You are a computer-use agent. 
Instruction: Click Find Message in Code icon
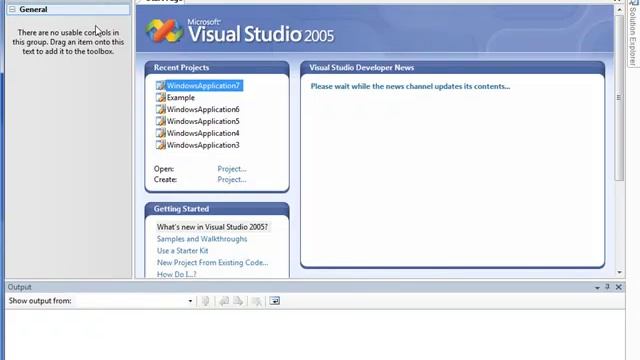(205, 301)
